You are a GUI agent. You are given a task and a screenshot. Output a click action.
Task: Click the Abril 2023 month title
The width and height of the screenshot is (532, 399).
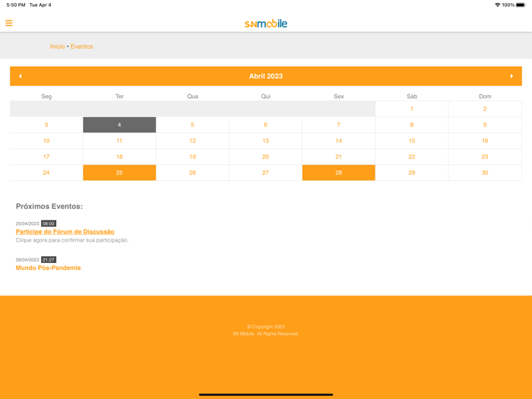(x=266, y=76)
